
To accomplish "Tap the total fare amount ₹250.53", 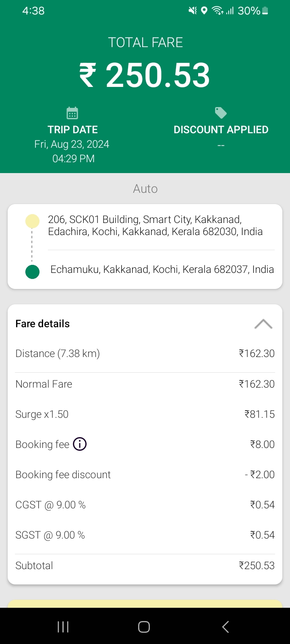I will point(145,75).
